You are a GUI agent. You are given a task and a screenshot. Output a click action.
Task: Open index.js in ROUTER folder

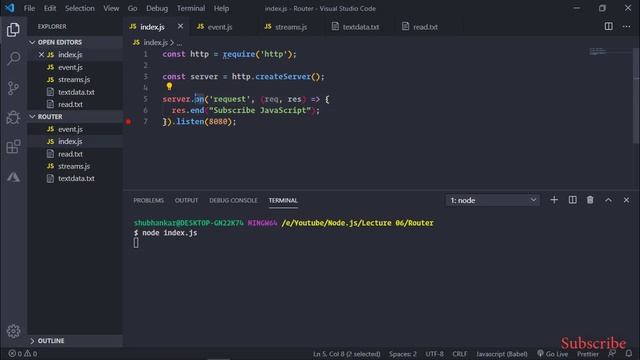click(x=75, y=141)
